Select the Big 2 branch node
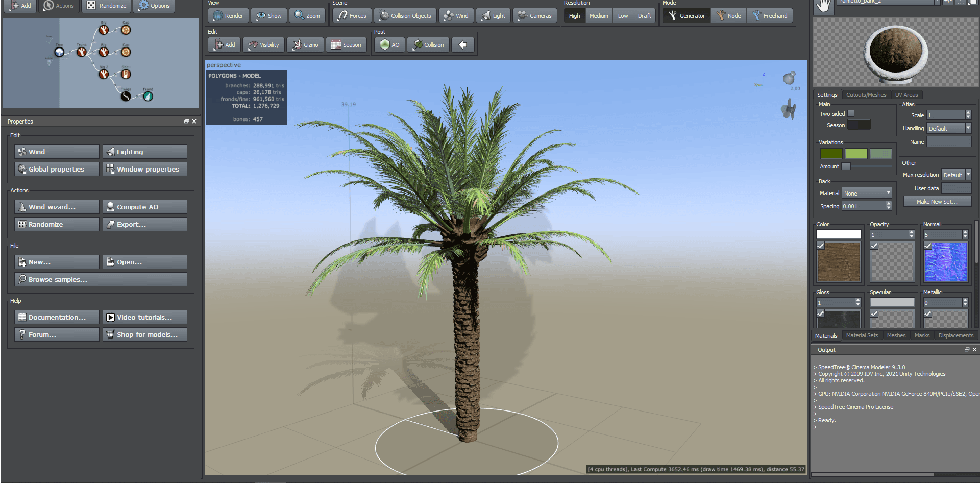The image size is (980, 483). [104, 74]
